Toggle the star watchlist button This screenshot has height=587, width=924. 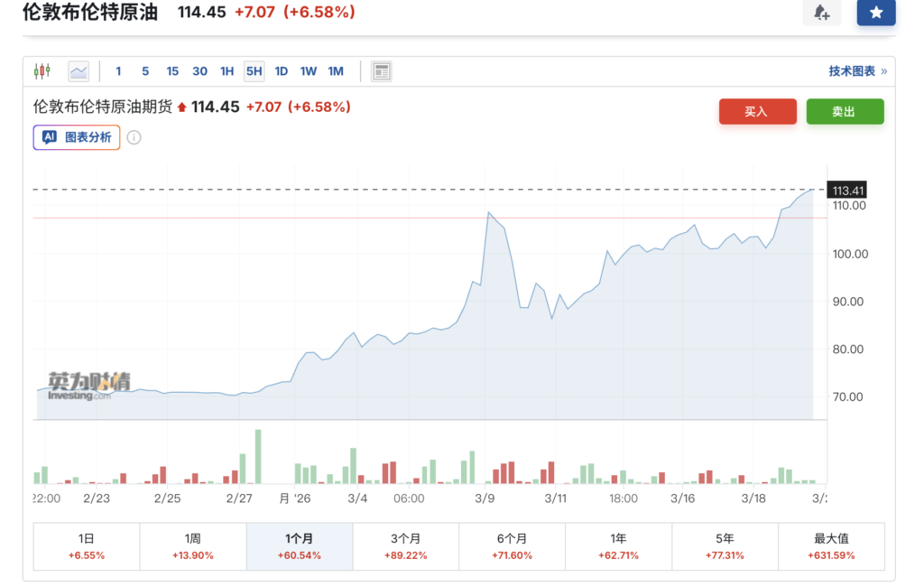point(875,13)
